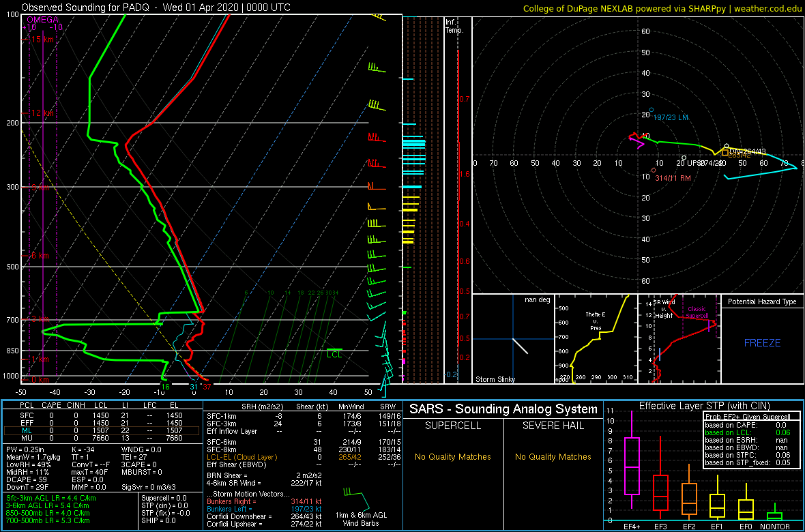
Task: Click the Corfidi Downshear vector
Action: [264, 516]
